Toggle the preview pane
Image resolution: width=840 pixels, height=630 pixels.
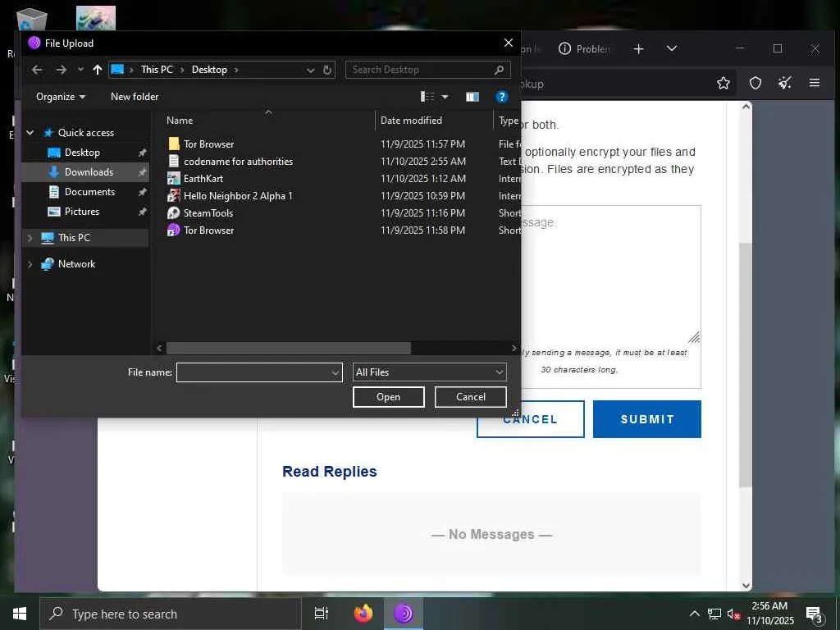pyautogui.click(x=472, y=97)
